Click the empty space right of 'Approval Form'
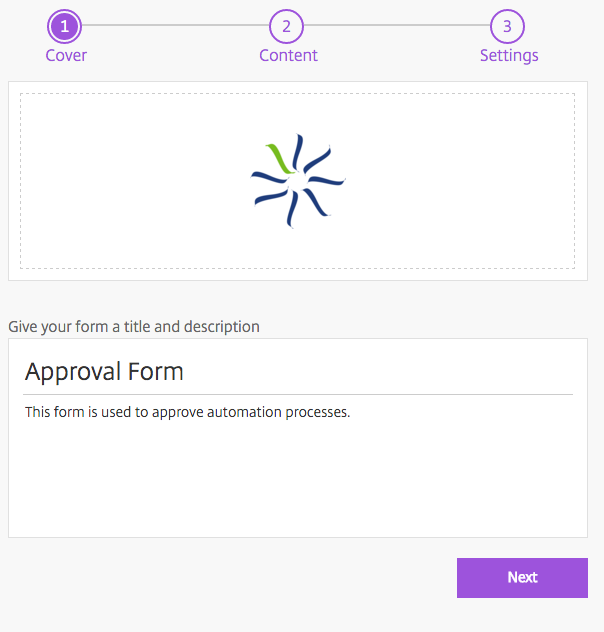 pyautogui.click(x=400, y=372)
